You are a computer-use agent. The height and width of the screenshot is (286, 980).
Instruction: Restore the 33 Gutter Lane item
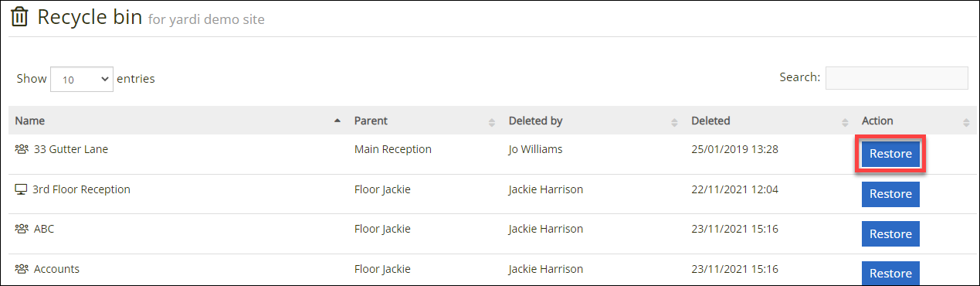tap(890, 154)
